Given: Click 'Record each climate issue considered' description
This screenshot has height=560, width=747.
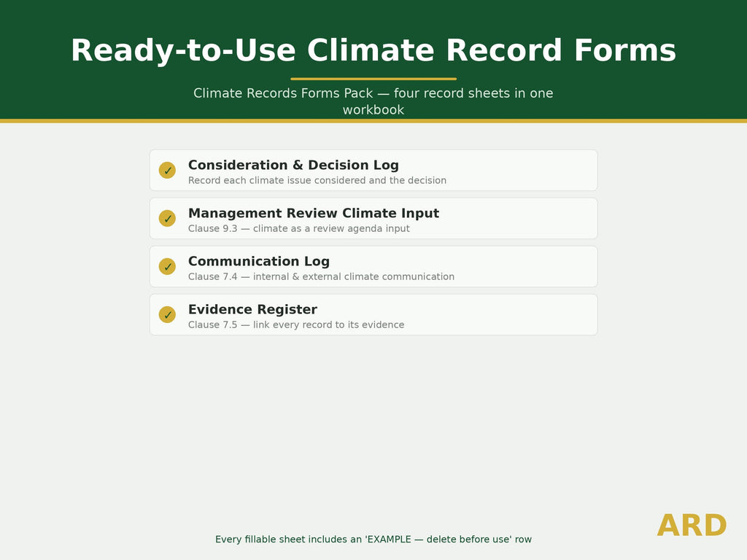Looking at the screenshot, I should tap(317, 181).
